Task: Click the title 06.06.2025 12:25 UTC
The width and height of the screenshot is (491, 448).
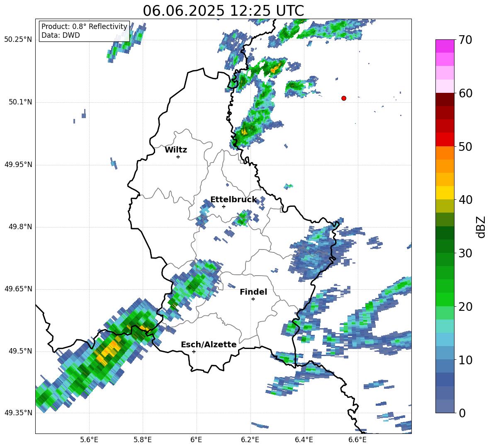Action: (223, 11)
